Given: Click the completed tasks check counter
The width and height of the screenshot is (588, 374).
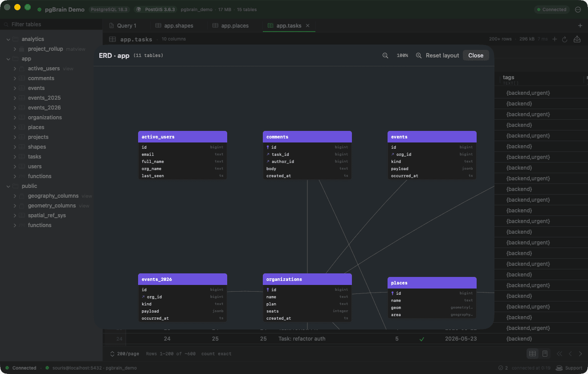Looking at the screenshot, I should coord(503,368).
